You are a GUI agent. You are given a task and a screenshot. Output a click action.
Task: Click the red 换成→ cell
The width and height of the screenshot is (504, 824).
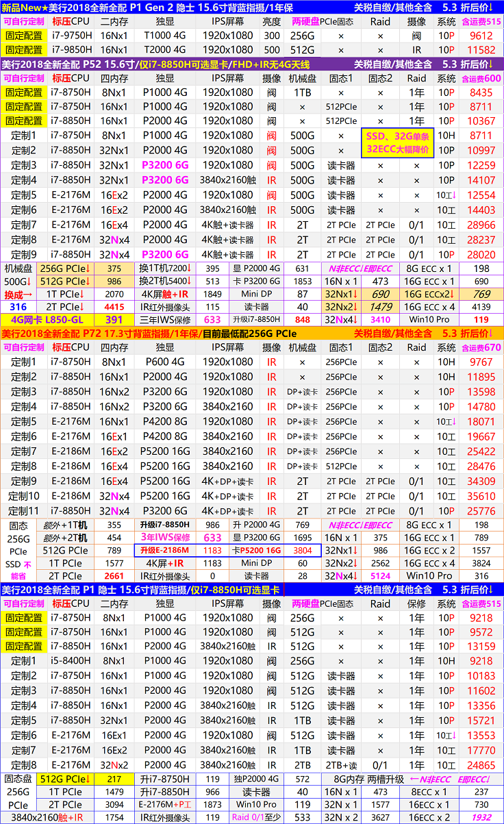tap(18, 293)
